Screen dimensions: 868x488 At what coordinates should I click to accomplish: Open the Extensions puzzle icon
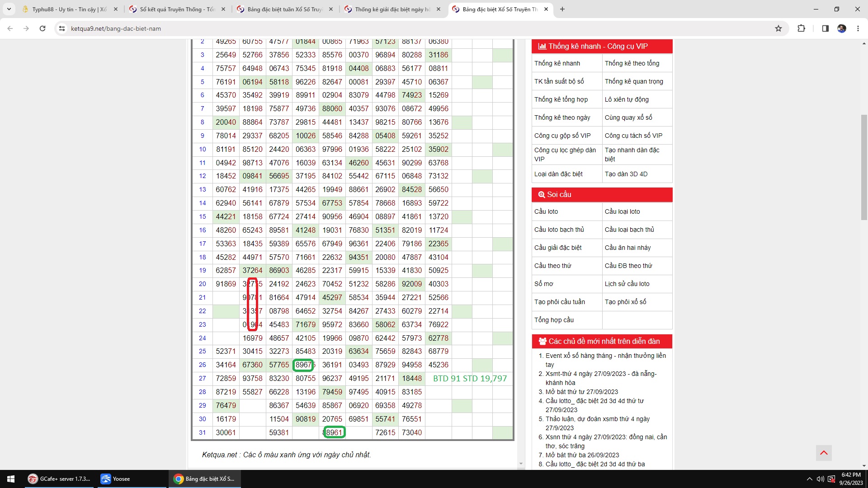[801, 28]
